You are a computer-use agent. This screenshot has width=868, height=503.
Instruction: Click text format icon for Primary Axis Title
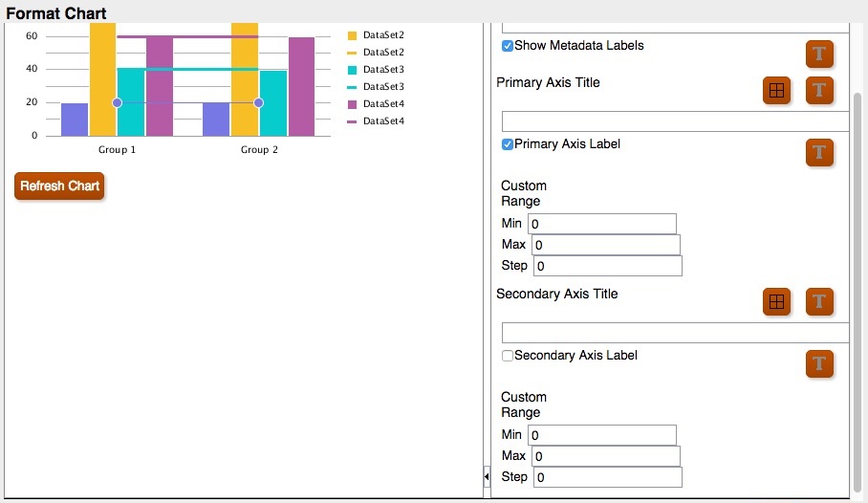[x=819, y=90]
